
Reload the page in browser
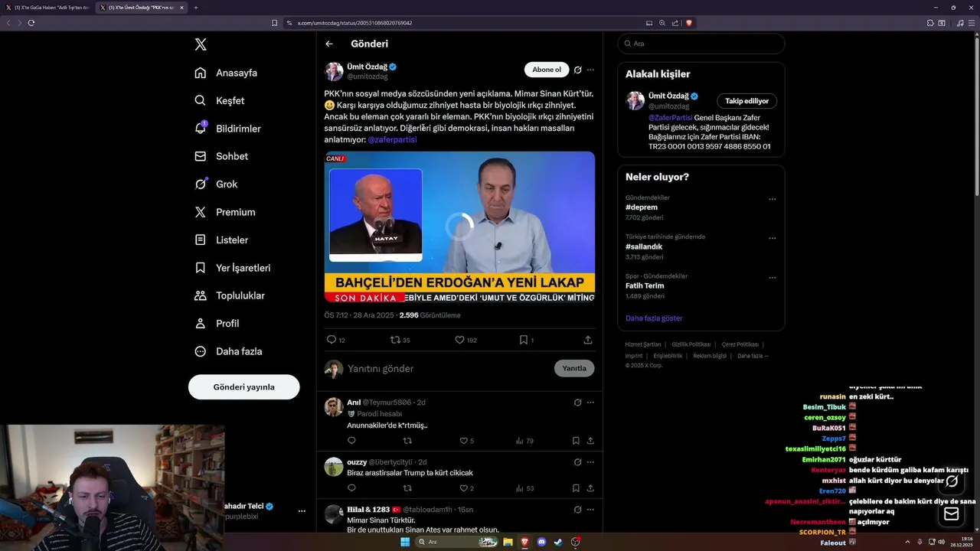pos(31,23)
